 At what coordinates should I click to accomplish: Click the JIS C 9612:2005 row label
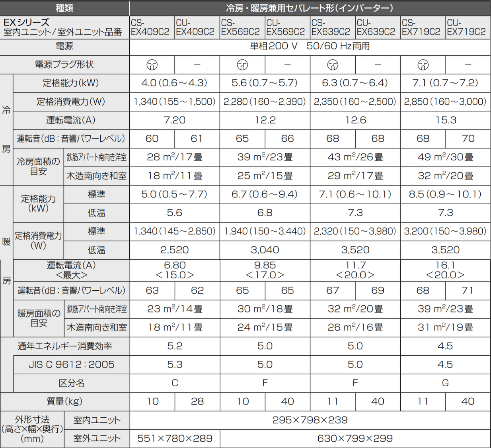coord(72,364)
